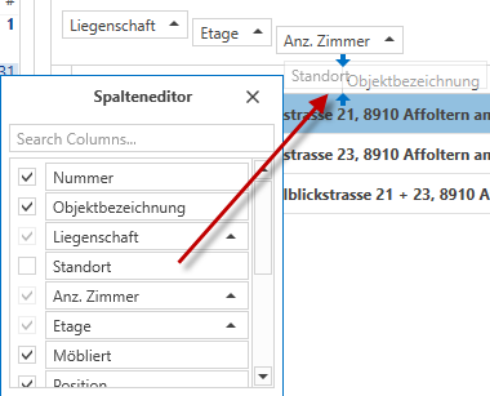Select Nummer entry in column list
This screenshot has width=490, height=396.
point(147,177)
